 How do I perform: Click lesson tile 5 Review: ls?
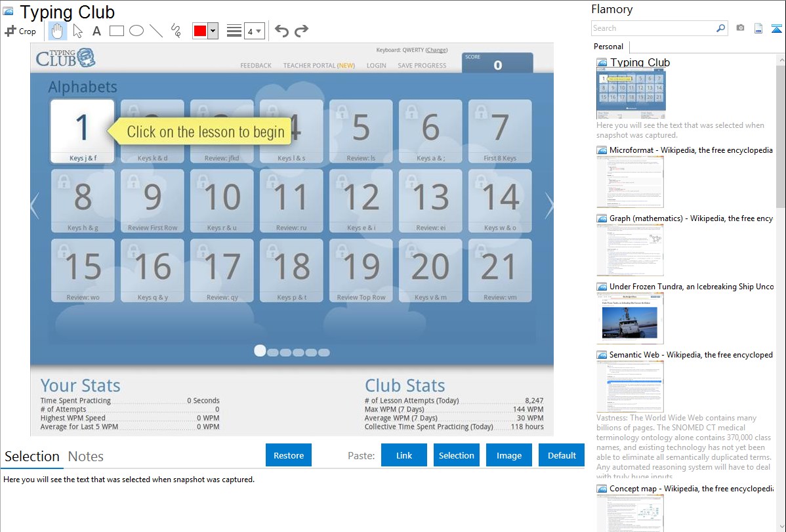pyautogui.click(x=361, y=131)
